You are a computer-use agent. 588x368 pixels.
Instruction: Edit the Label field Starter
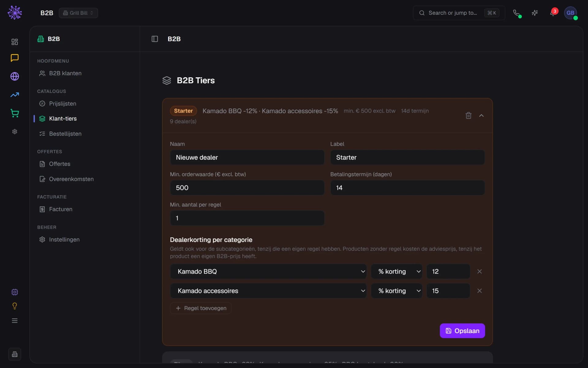click(407, 157)
